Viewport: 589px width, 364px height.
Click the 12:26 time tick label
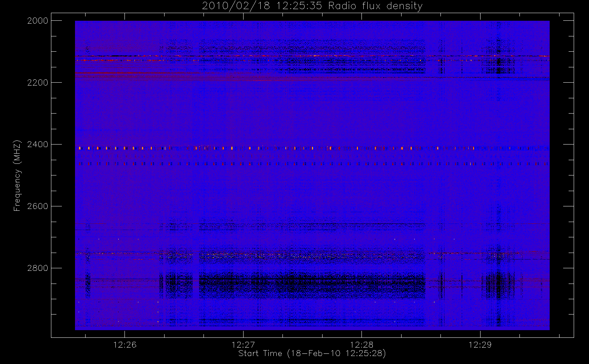coord(125,345)
